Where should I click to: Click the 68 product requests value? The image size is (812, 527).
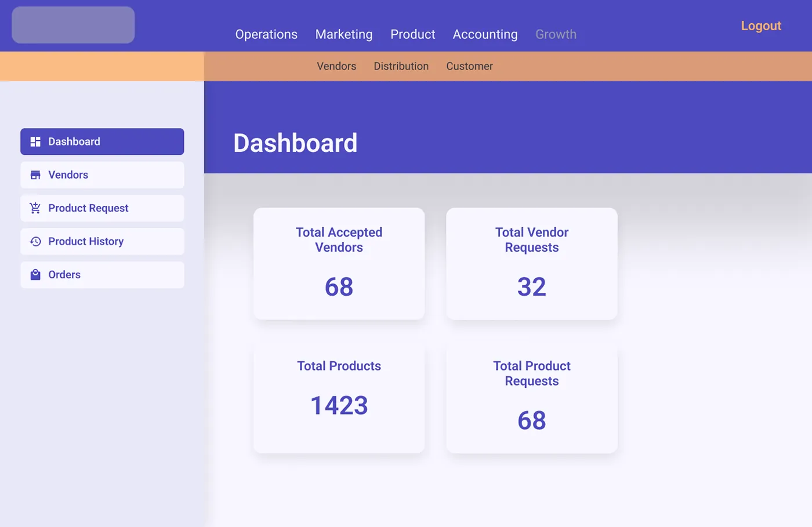pyautogui.click(x=532, y=420)
